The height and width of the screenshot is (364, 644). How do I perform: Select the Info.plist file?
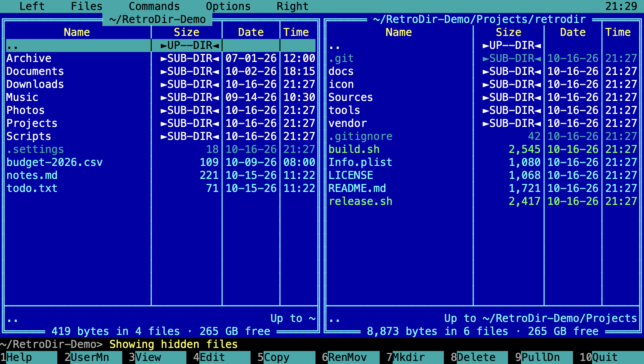[483, 162]
